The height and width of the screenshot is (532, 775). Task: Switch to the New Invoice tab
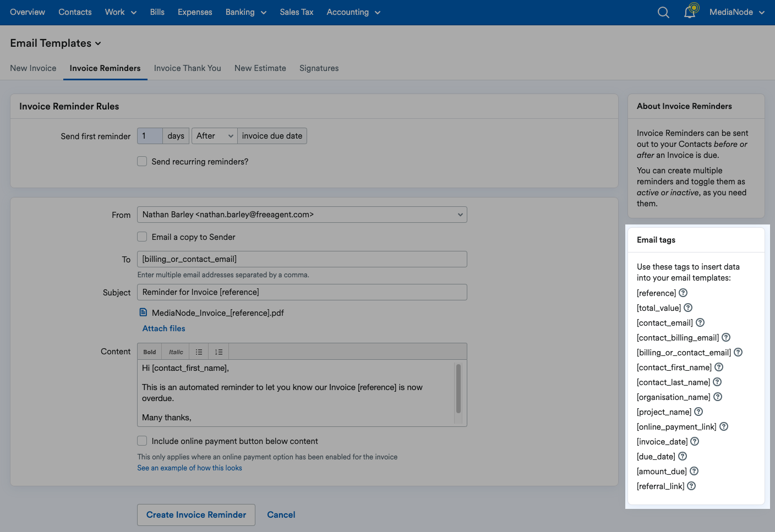(x=33, y=68)
